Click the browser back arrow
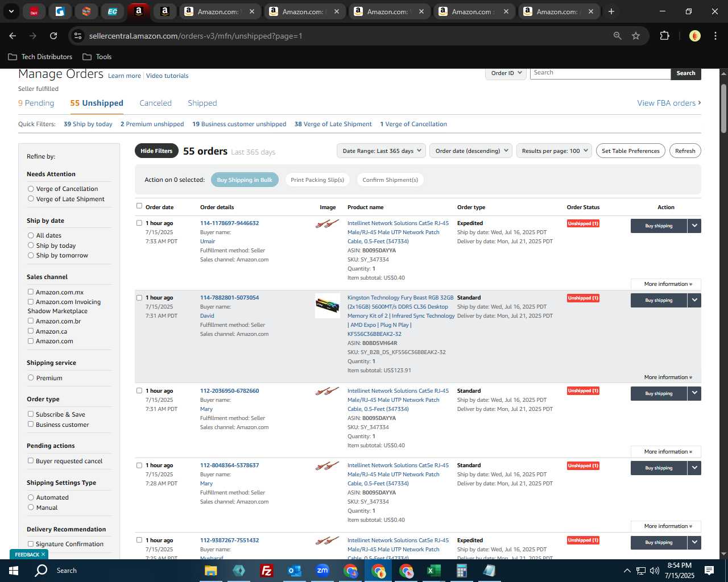The height and width of the screenshot is (582, 728). tap(13, 36)
